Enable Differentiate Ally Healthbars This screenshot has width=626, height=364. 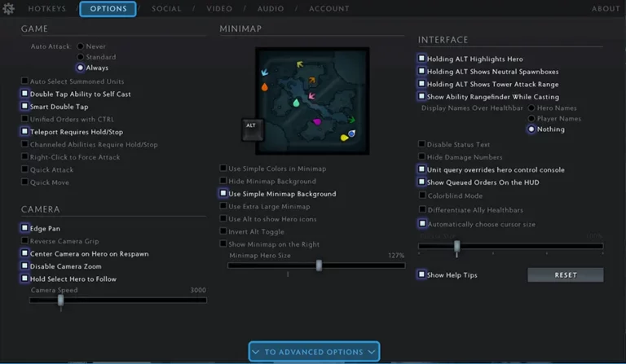pos(422,209)
